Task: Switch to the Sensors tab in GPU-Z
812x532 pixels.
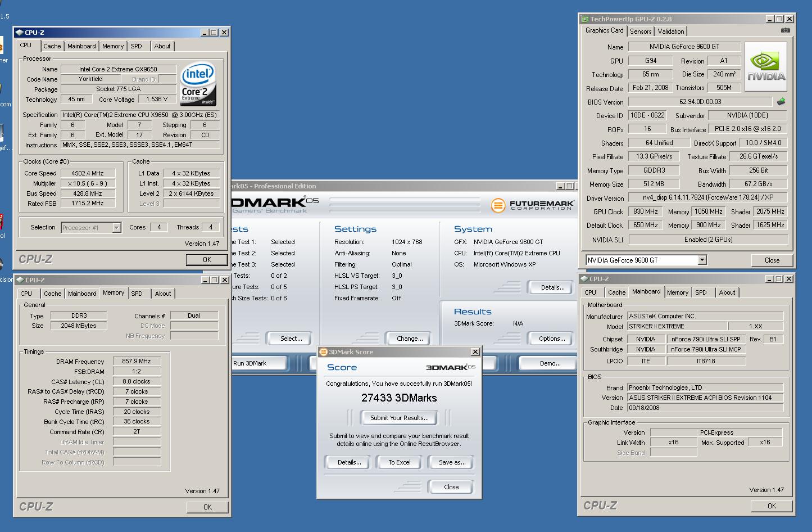Action: 640,31
